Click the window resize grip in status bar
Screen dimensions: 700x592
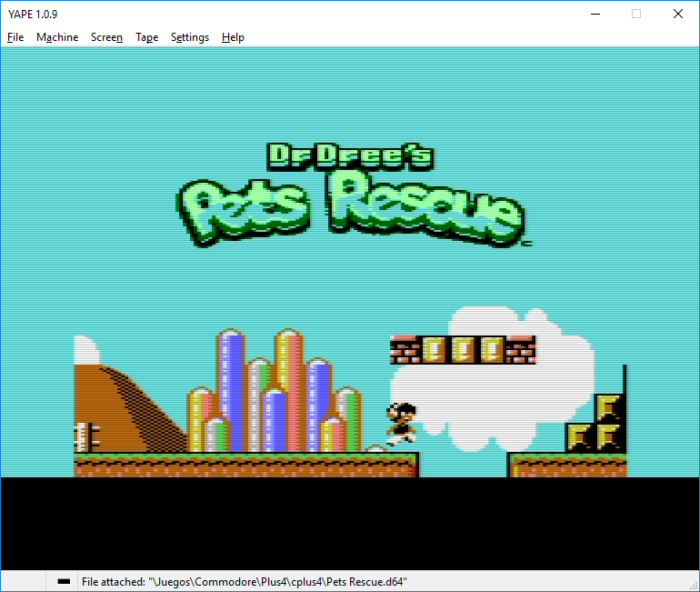(694, 586)
